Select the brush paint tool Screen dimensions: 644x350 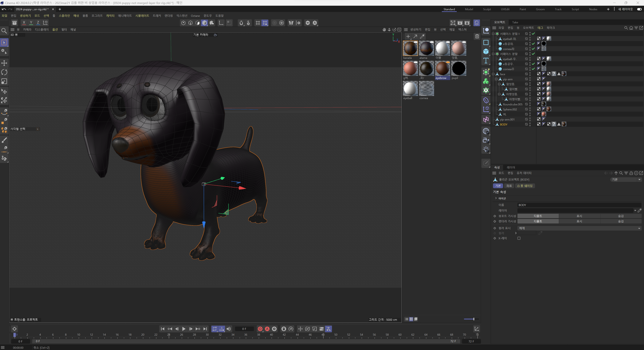pos(4,140)
